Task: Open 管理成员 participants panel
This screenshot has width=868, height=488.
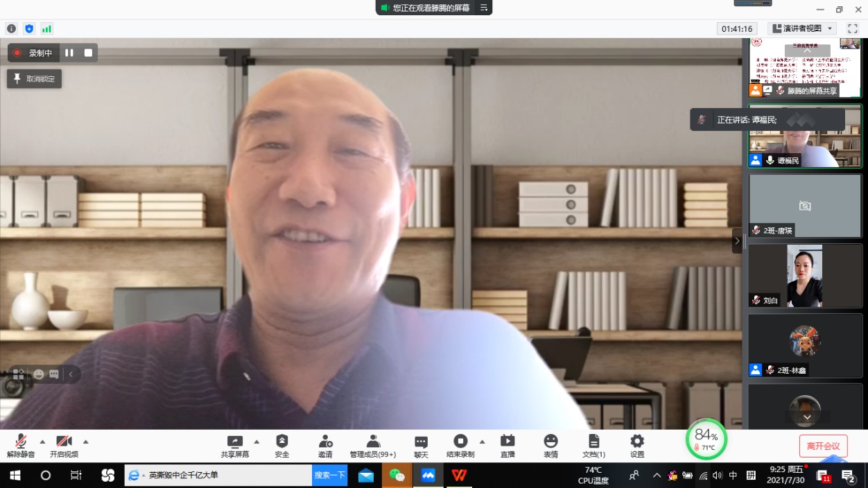Action: (x=373, y=442)
